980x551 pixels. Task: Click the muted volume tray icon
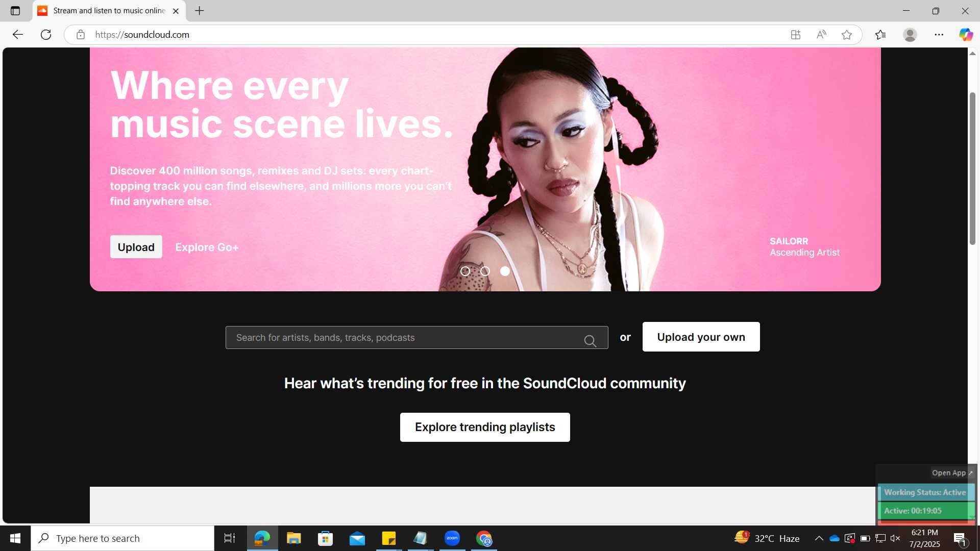pos(895,538)
